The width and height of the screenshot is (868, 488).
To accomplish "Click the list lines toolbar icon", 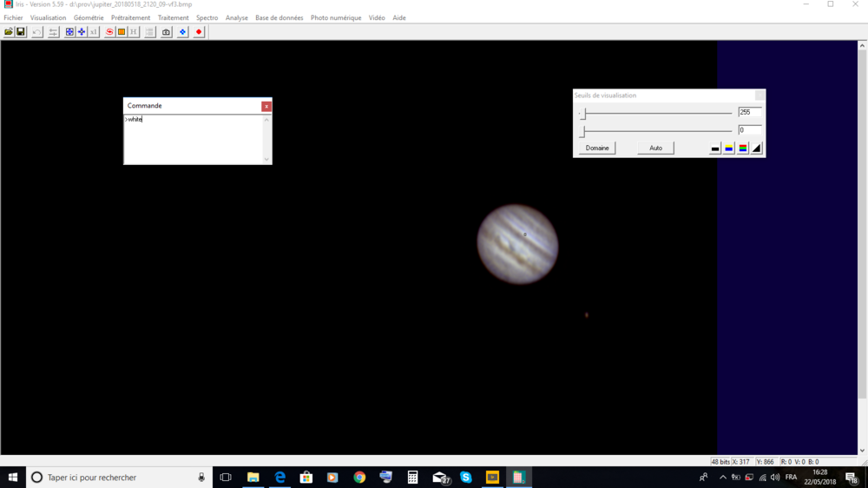I will coord(149,32).
